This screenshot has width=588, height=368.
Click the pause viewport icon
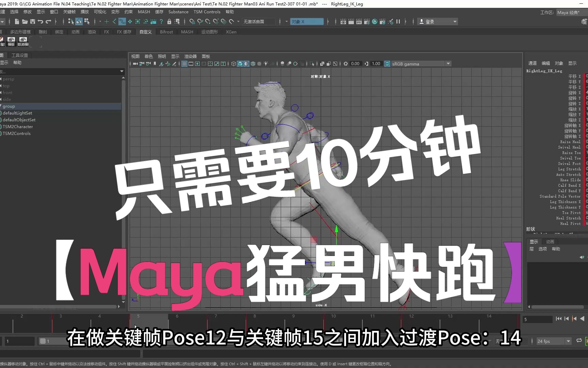(x=398, y=21)
